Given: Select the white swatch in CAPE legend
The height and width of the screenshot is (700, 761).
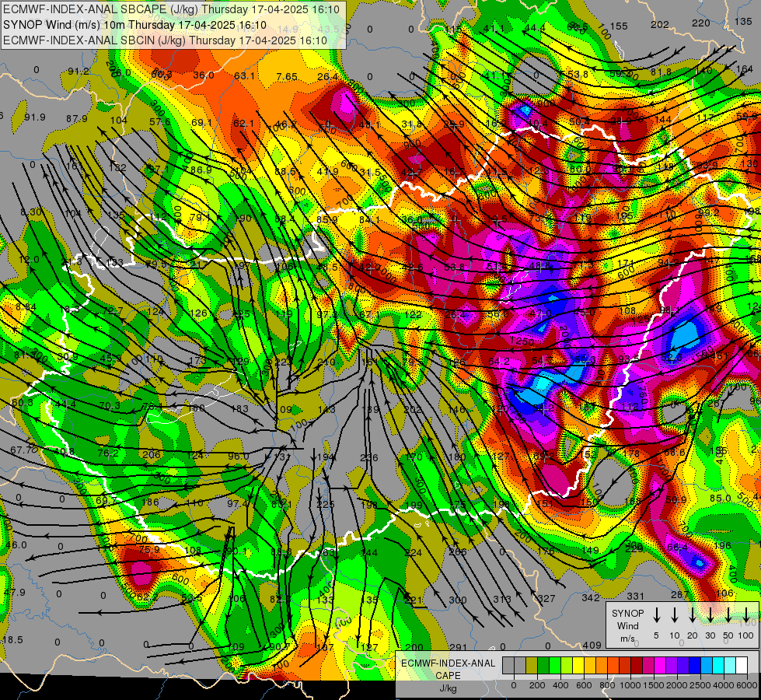Looking at the screenshot, I should pos(742,665).
